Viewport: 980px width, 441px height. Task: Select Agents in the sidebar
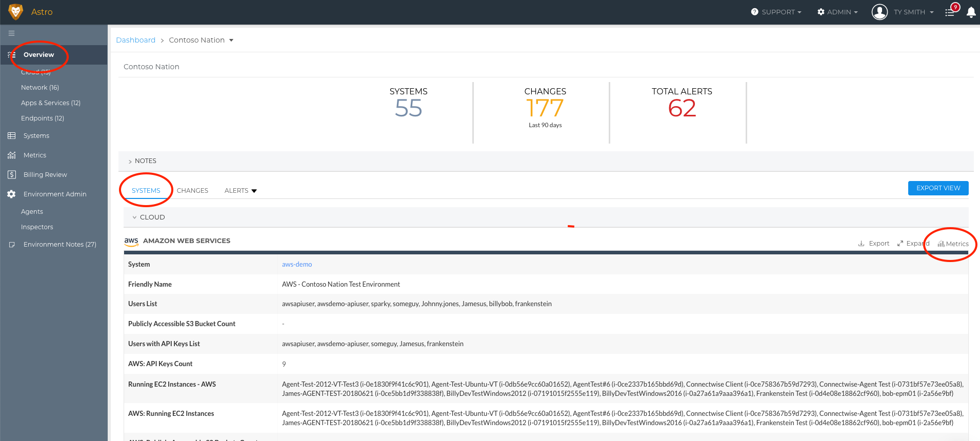(x=32, y=212)
